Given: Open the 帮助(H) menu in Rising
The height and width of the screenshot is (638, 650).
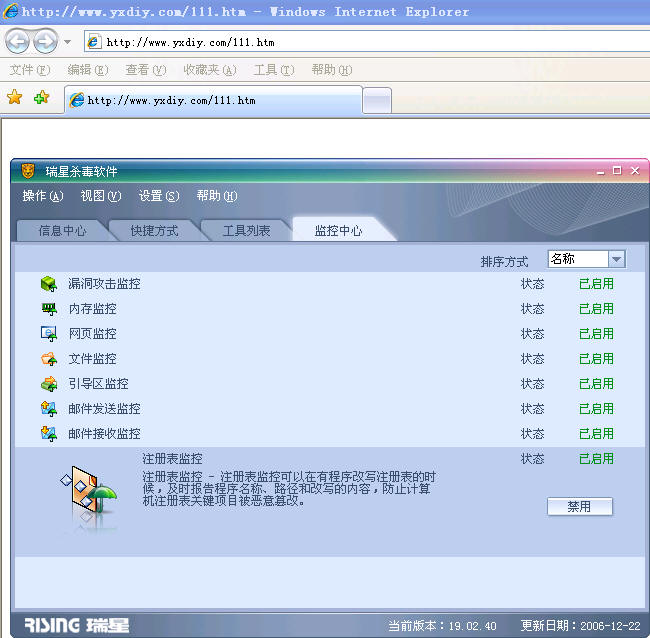Looking at the screenshot, I should click(x=217, y=196).
